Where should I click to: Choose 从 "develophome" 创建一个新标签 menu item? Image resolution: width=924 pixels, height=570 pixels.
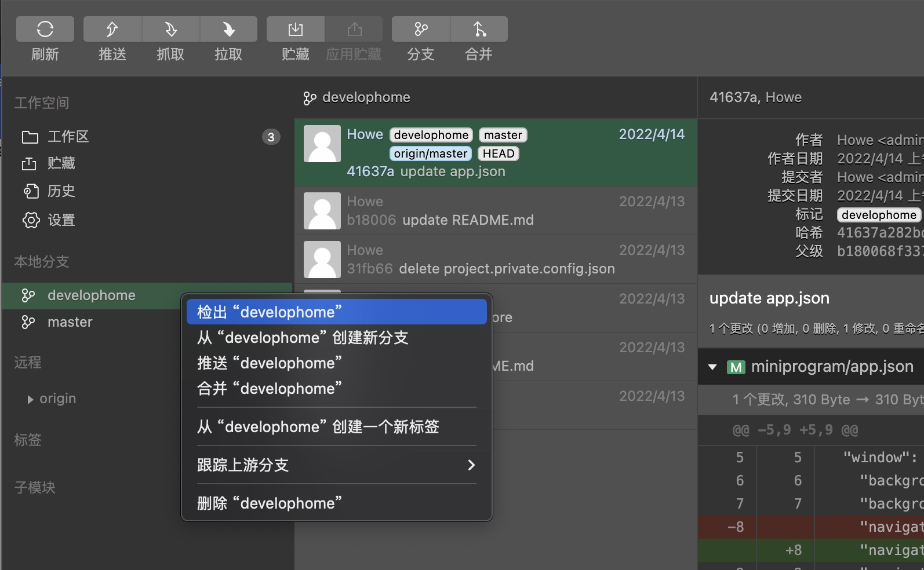pos(336,427)
